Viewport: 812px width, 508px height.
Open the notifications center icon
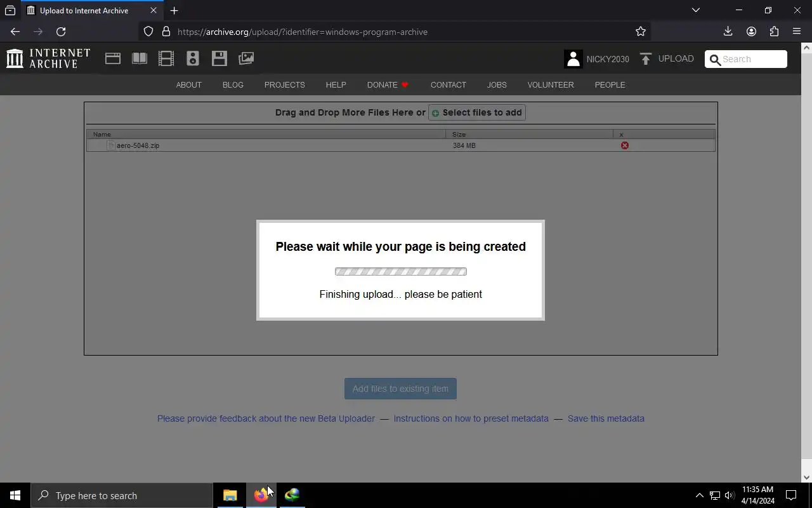tap(791, 495)
